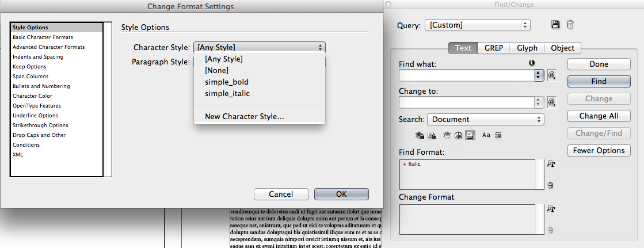Screen dimensions: 644x248
Task: Select Basic Character Formats in the list
Action: click(x=43, y=37)
